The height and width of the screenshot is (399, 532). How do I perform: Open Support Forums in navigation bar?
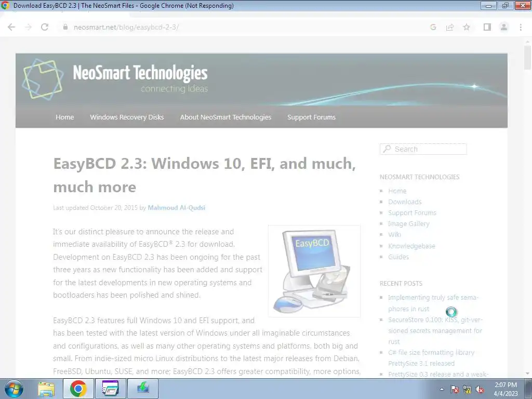[x=312, y=117]
